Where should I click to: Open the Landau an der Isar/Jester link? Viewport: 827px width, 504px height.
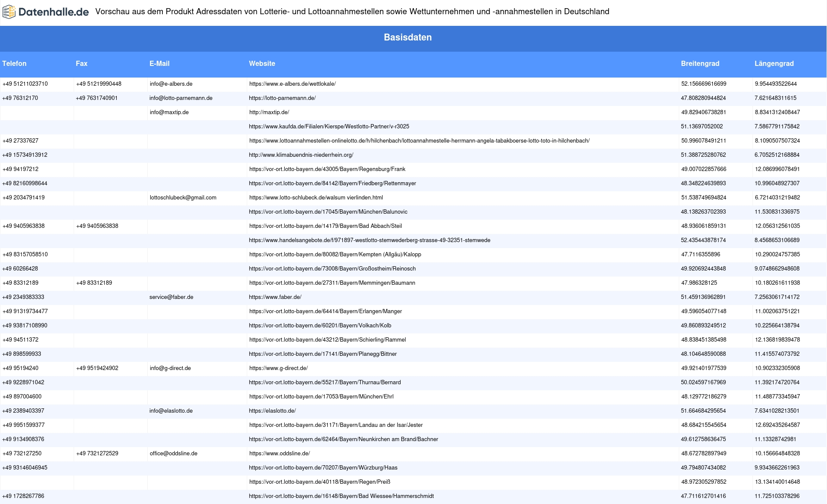(x=336, y=425)
